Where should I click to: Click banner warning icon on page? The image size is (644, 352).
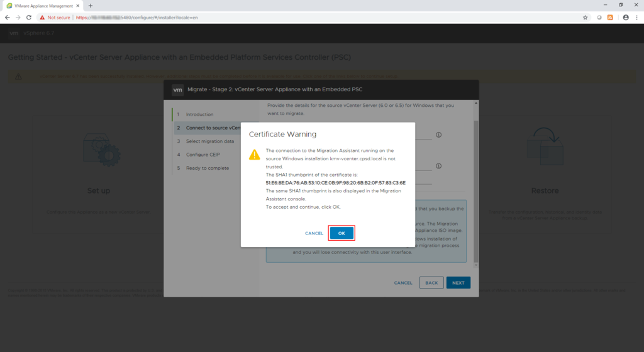pyautogui.click(x=18, y=77)
